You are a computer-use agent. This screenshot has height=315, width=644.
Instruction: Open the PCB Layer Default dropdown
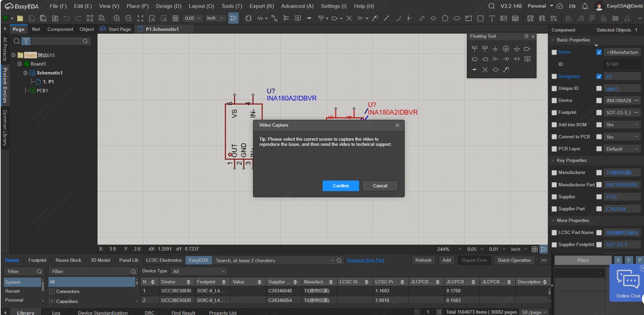point(622,149)
